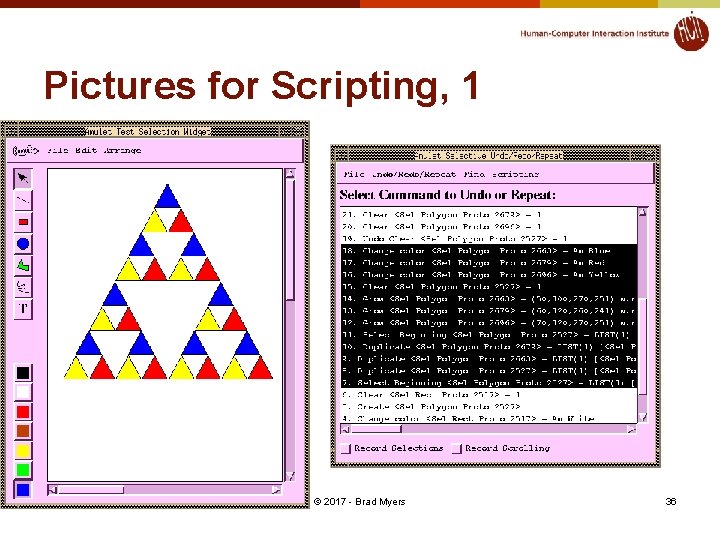Select command 18 Change color Blue

[x=489, y=251]
